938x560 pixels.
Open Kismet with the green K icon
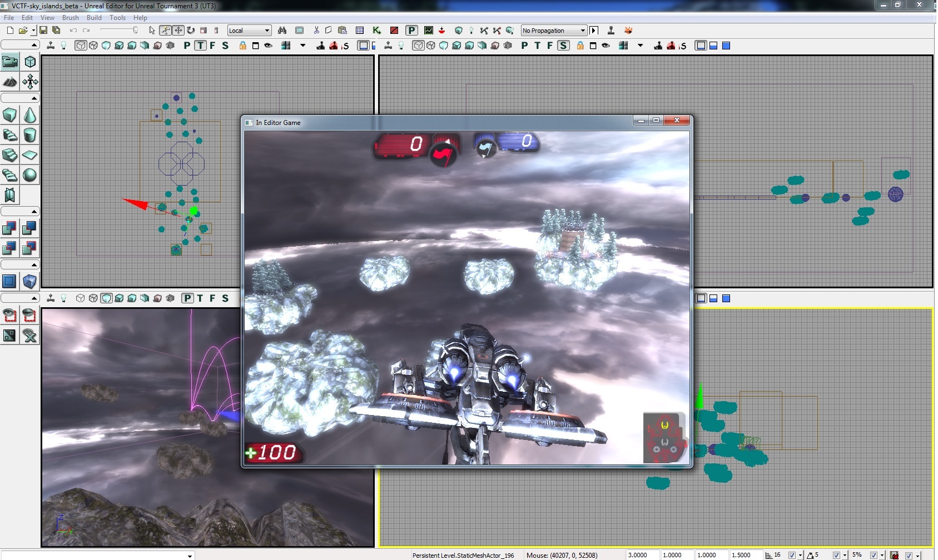[x=377, y=31]
